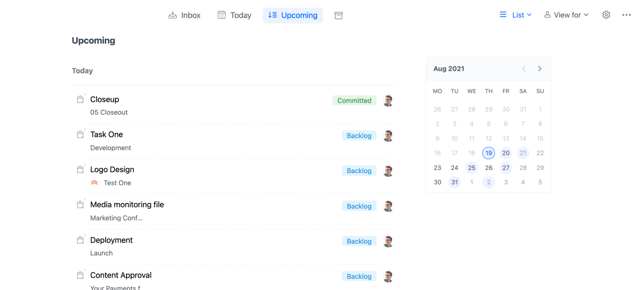
Task: Open settings gear icon
Action: [x=606, y=15]
